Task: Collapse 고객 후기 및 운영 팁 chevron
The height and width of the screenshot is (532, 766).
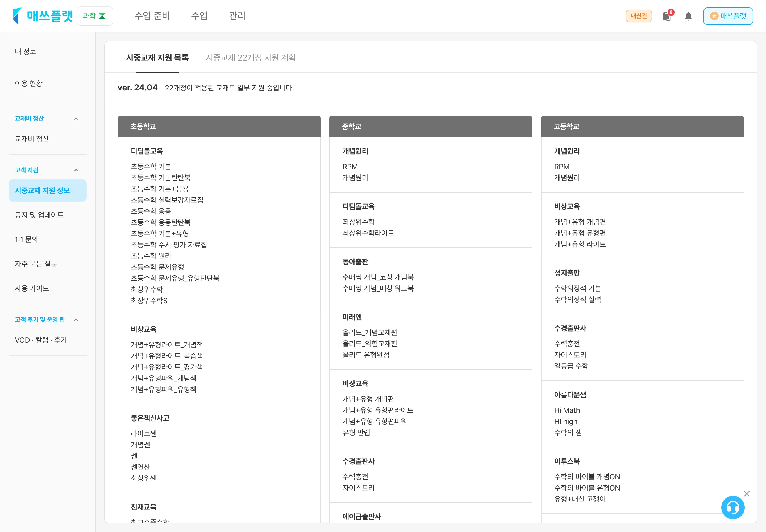Action: point(76,320)
